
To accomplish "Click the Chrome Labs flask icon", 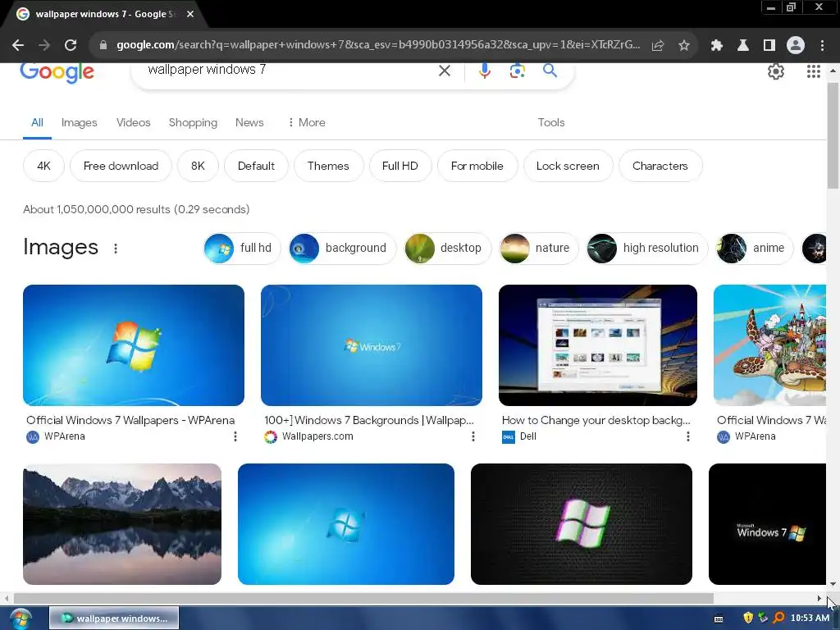I will pyautogui.click(x=743, y=45).
